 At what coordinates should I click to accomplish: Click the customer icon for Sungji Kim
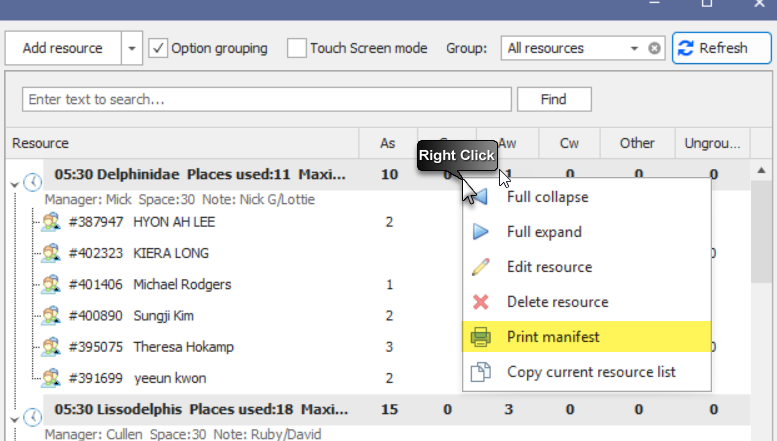pyautogui.click(x=51, y=316)
